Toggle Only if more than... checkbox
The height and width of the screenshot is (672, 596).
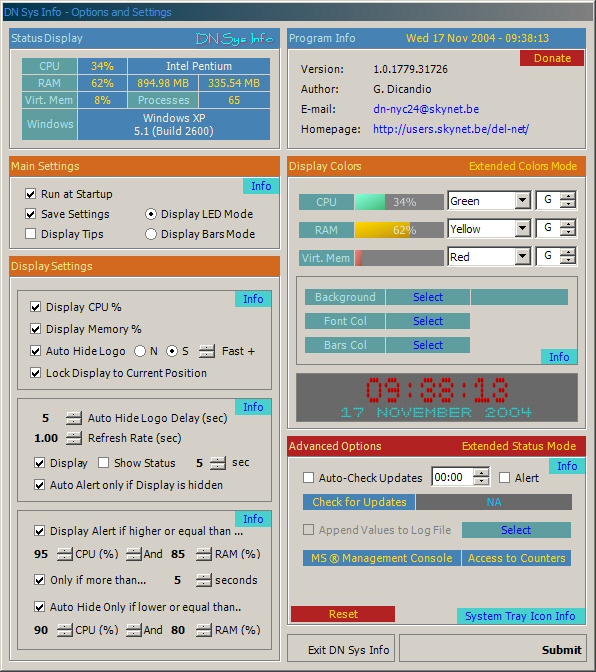[39, 580]
